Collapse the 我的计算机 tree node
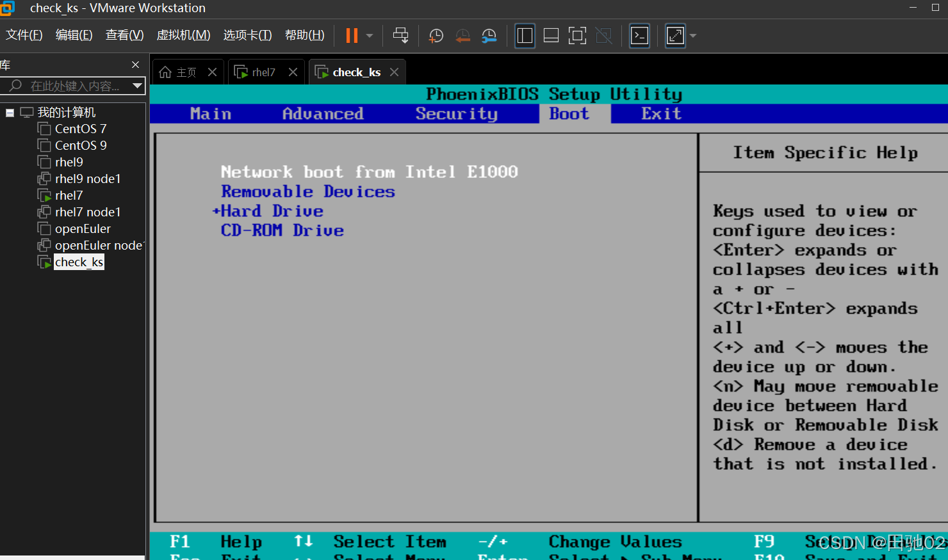The width and height of the screenshot is (948, 560). [10, 113]
